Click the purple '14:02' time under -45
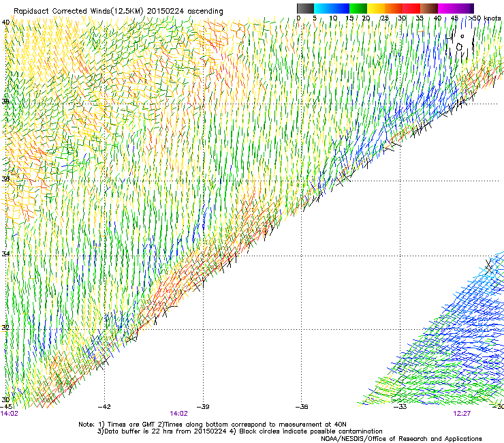The image size is (504, 443). (10, 414)
